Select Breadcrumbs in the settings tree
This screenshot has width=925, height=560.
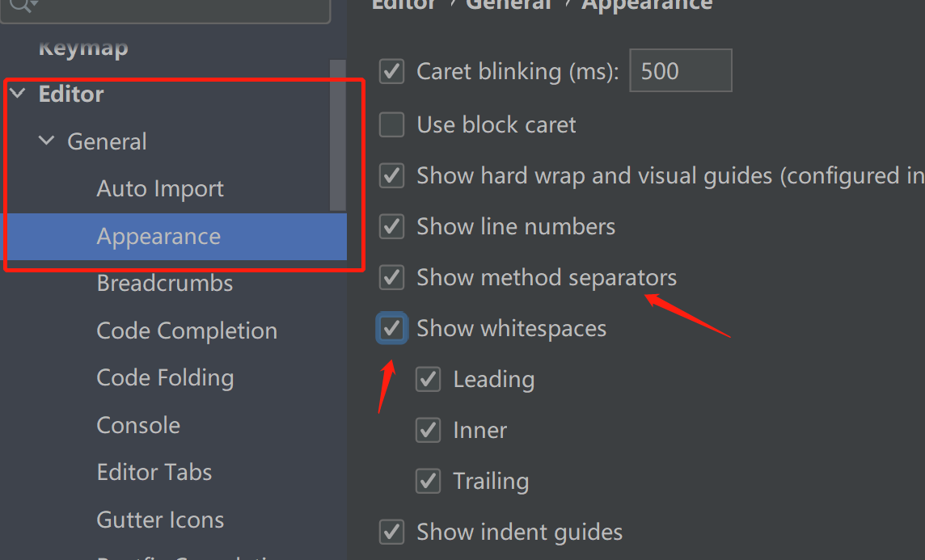[x=165, y=284]
